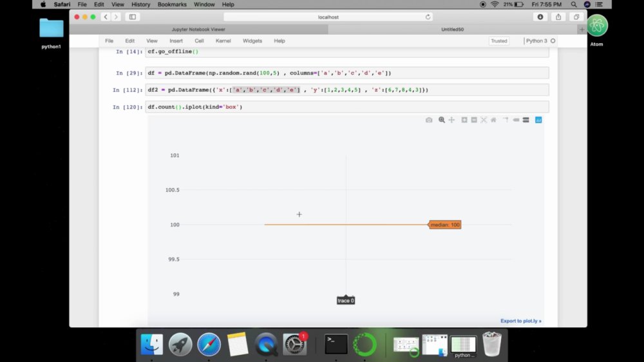Open the Atom icon on the desktop
Screen dimensions: 644x362
597,26
